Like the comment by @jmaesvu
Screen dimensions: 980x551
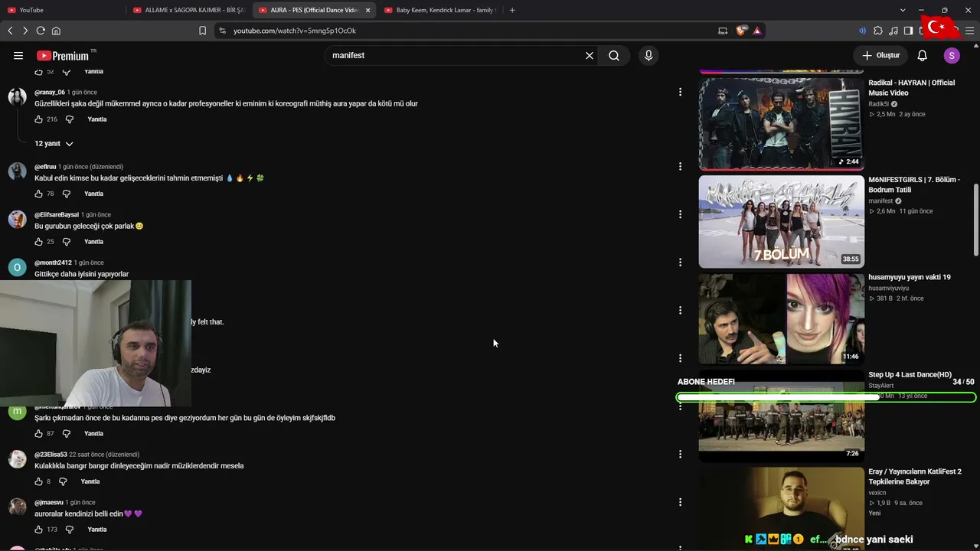38,530
